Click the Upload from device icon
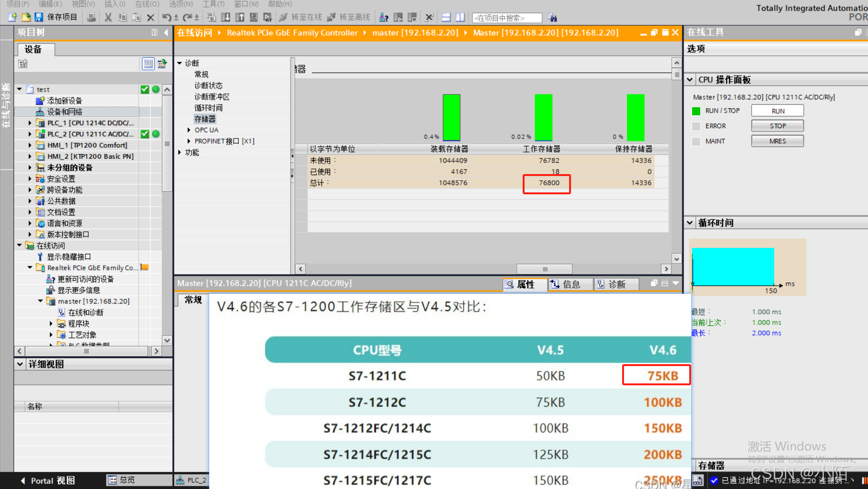The height and width of the screenshot is (489, 868). click(240, 17)
